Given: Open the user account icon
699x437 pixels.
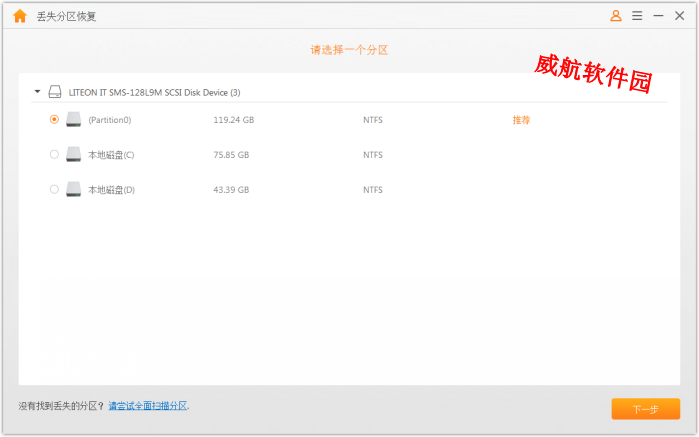Looking at the screenshot, I should click(x=615, y=16).
